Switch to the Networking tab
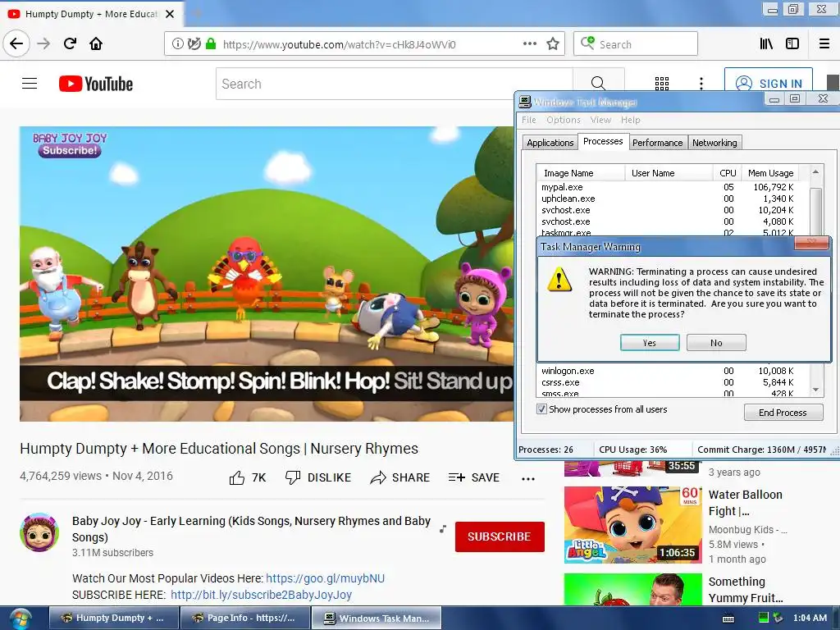Image resolution: width=840 pixels, height=630 pixels. click(x=714, y=143)
